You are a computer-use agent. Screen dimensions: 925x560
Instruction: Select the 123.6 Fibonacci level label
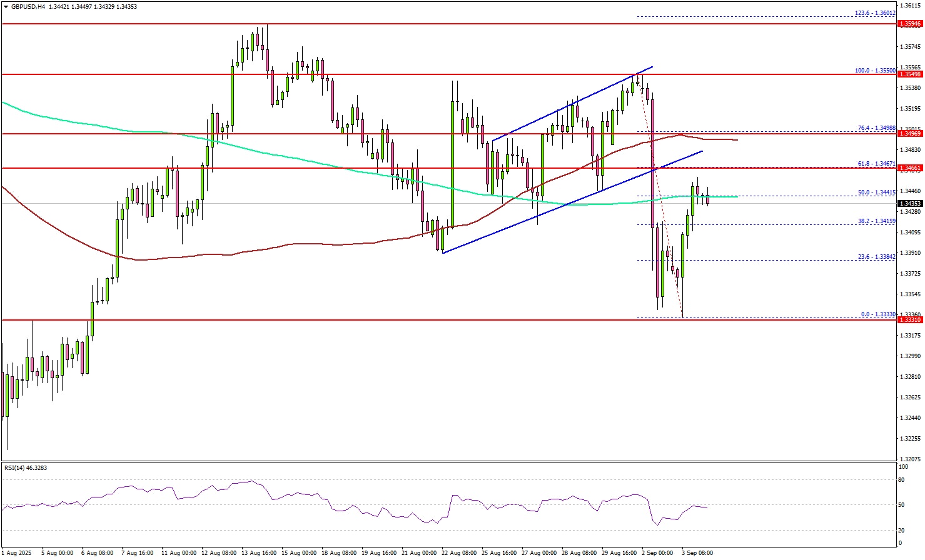coord(875,12)
